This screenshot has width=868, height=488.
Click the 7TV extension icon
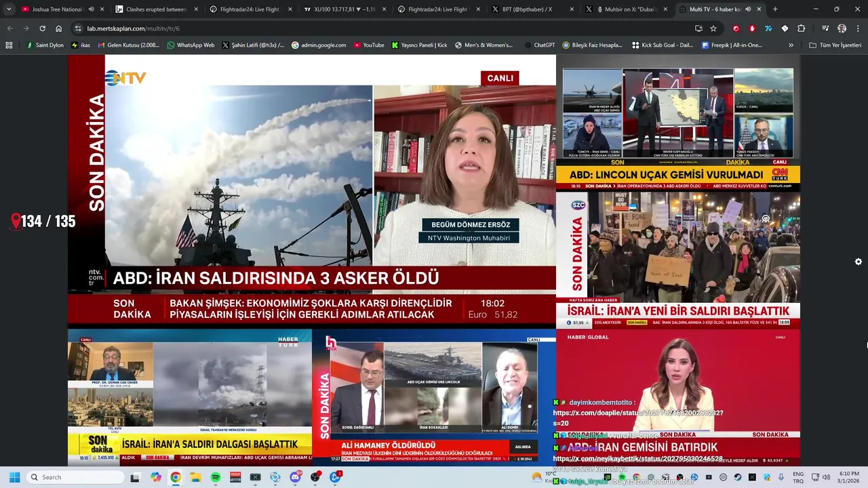[x=768, y=28]
